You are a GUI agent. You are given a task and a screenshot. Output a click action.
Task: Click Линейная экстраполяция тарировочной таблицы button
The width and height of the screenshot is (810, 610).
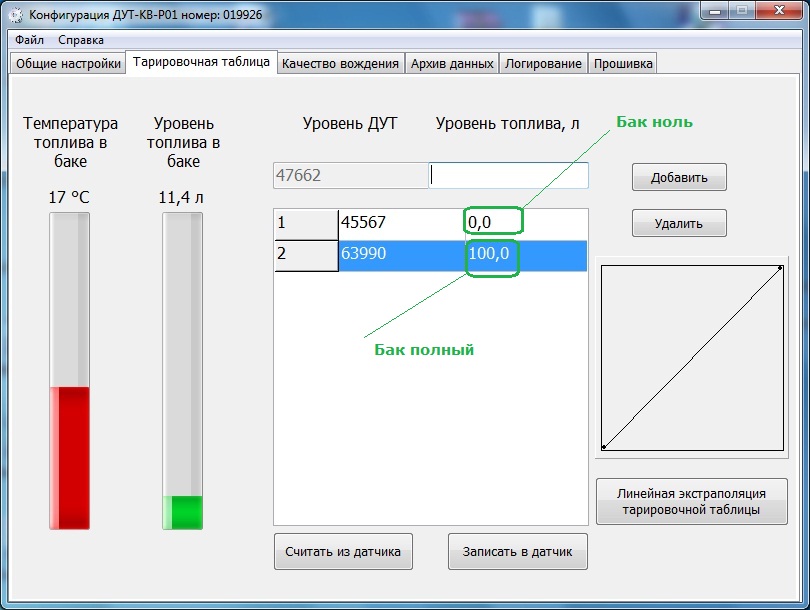coord(691,501)
